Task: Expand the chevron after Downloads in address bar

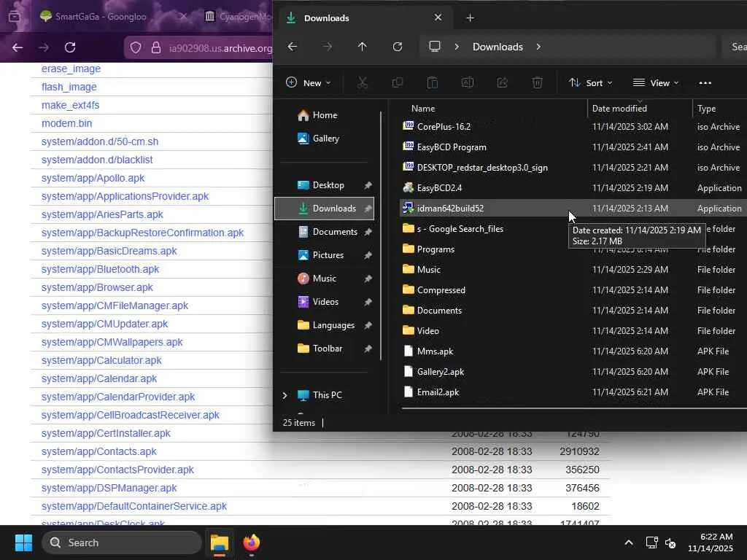Action: 538,47
